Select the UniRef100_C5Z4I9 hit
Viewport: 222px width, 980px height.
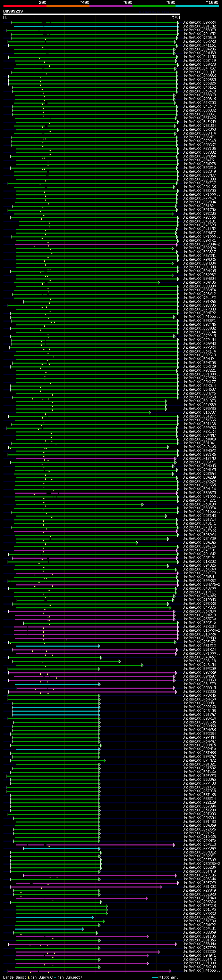coord(199,60)
